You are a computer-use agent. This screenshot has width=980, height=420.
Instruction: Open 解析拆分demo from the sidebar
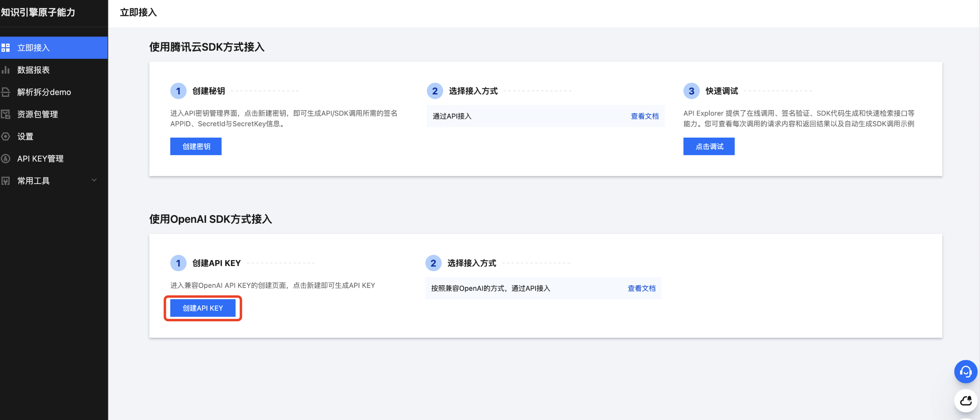click(x=44, y=92)
